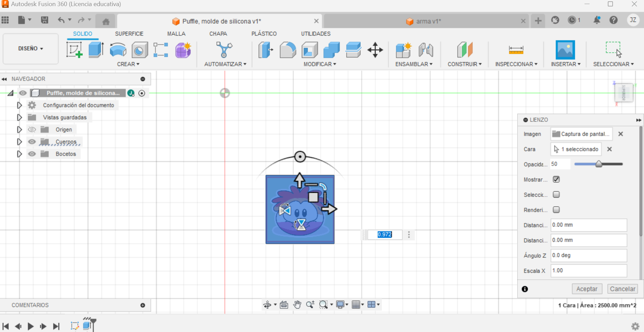Enable the Renderi... checkbox
This screenshot has width=644, height=332.
[x=556, y=210]
